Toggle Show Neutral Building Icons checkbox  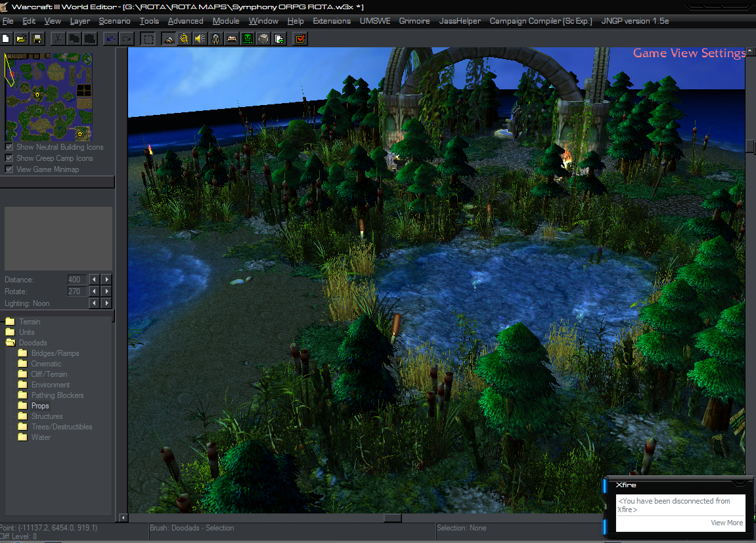click(9, 147)
